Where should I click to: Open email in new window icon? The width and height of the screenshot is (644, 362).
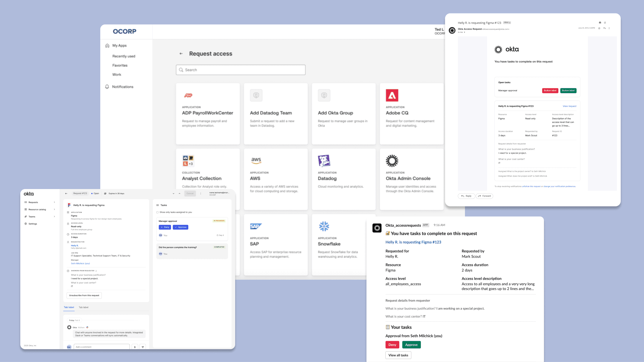tap(605, 23)
